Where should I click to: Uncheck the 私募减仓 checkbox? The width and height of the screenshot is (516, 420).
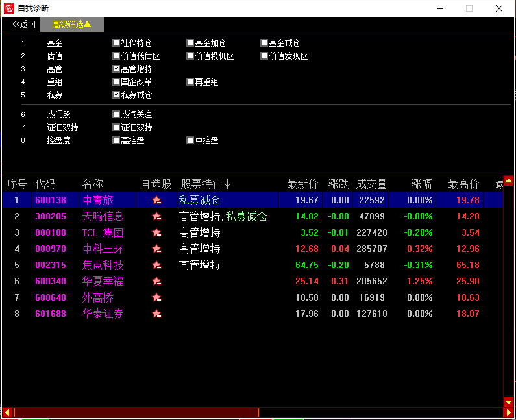pyautogui.click(x=116, y=95)
